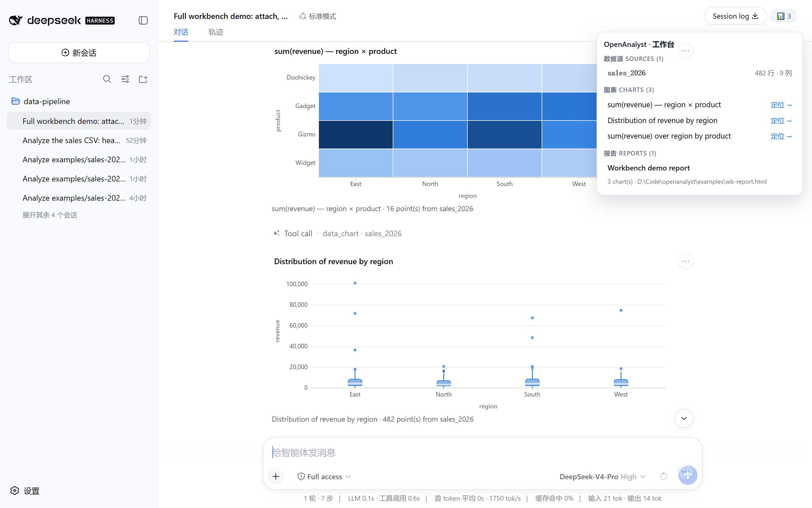The width and height of the screenshot is (812, 508).
Task: Open the Full access permission dropdown
Action: click(x=324, y=476)
